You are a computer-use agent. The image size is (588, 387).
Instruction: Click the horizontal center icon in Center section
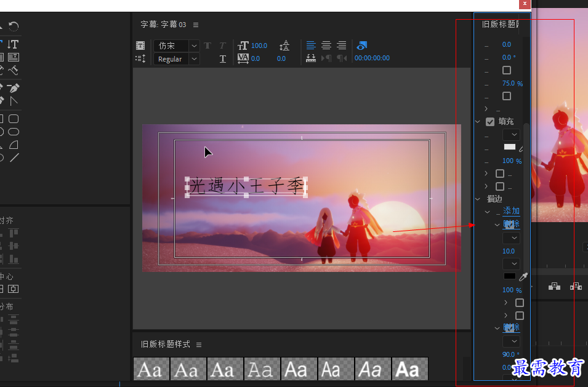[x=14, y=289]
